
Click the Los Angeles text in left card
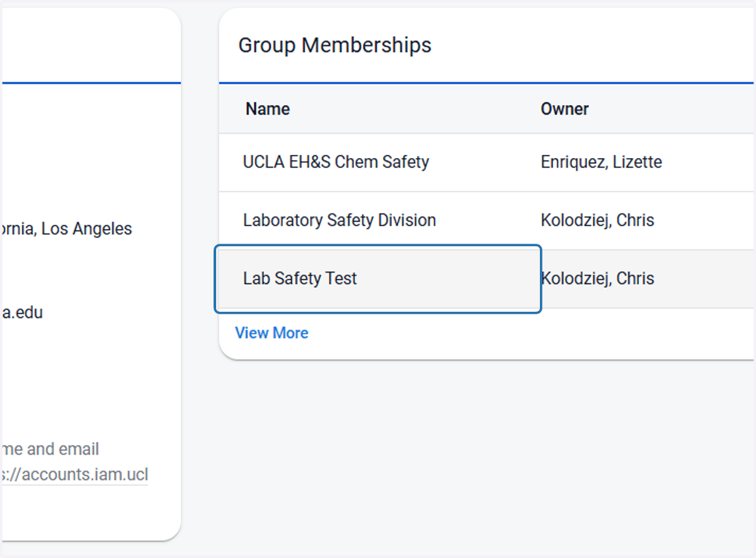pyautogui.click(x=87, y=229)
